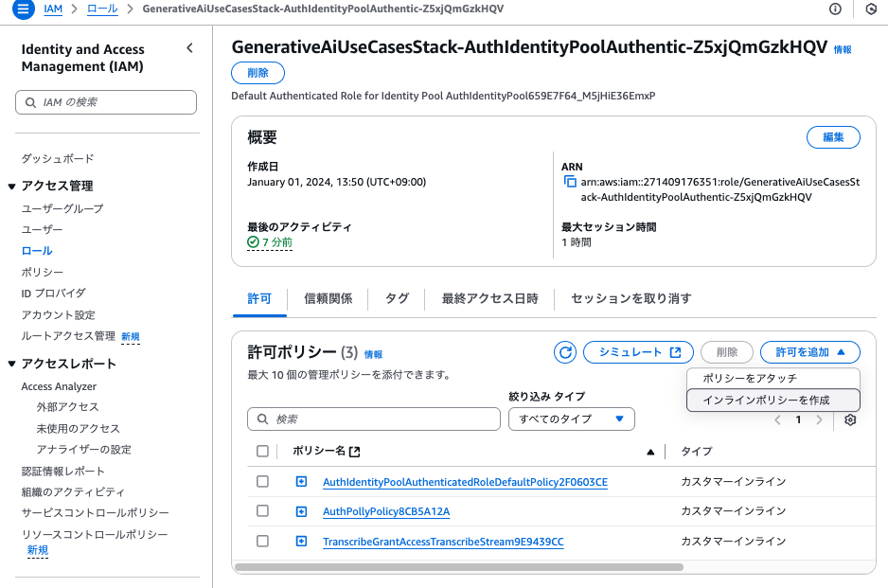Copy the role ARN with copy icon
Image resolution: width=888 pixels, height=588 pixels.
570,182
